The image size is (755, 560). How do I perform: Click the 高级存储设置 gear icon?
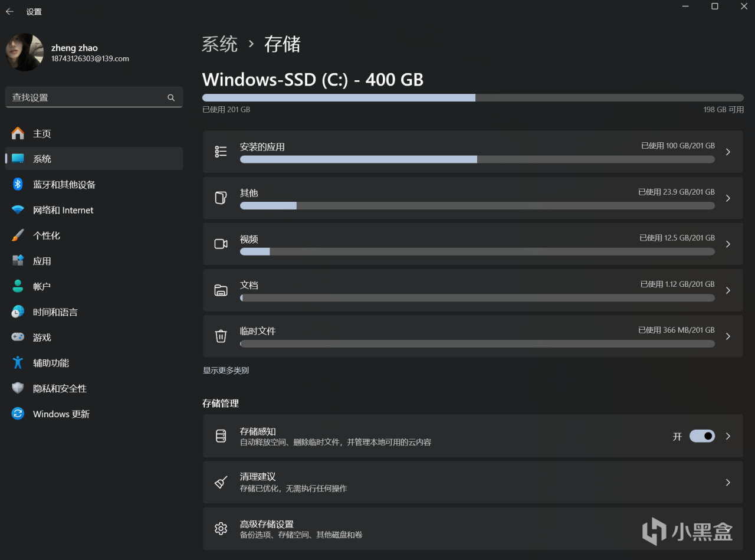[x=221, y=528]
